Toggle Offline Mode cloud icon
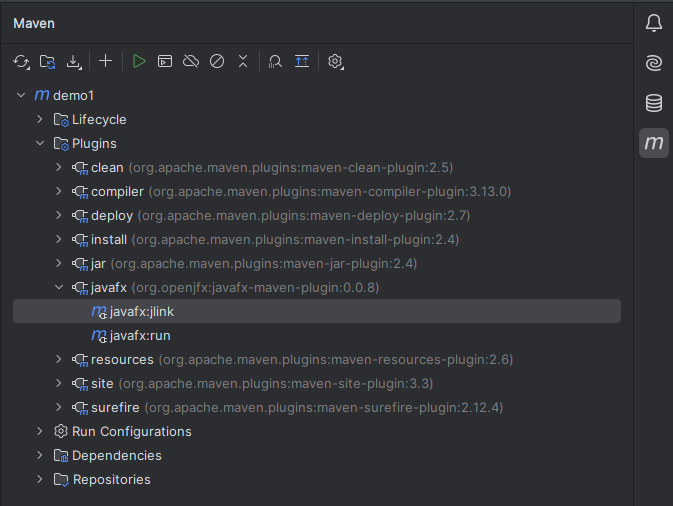The height and width of the screenshot is (506, 673). [191, 61]
